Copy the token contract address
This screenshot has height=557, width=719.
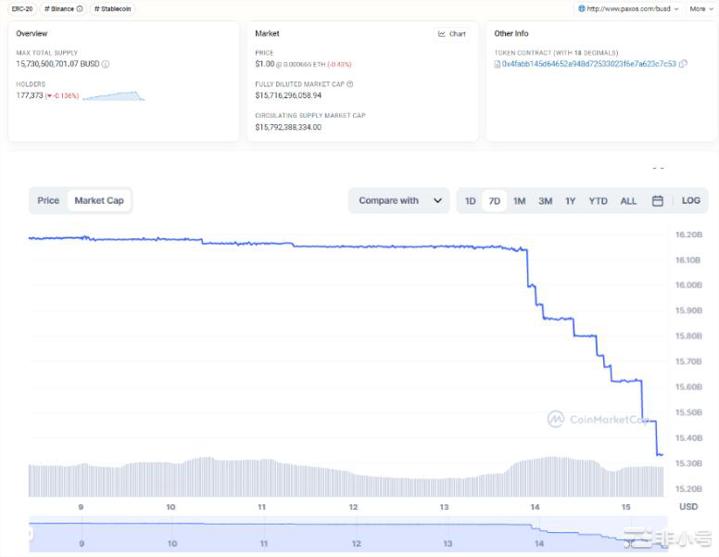click(683, 64)
